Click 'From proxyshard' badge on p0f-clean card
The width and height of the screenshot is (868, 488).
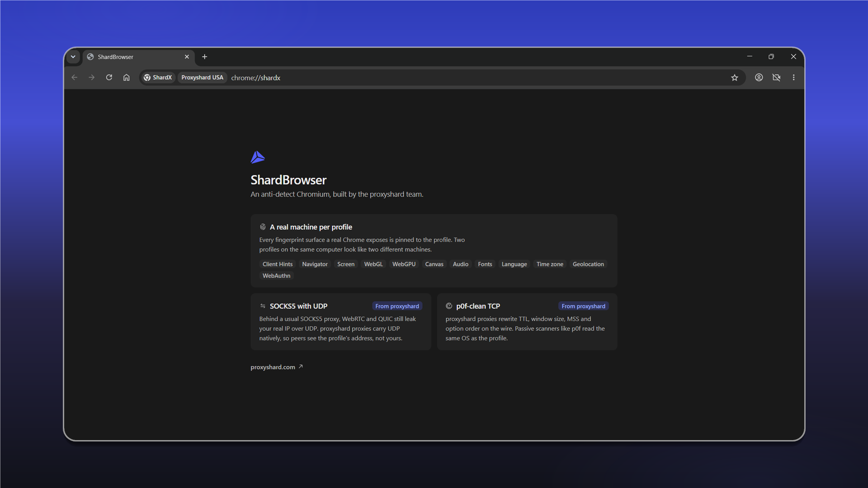click(583, 306)
